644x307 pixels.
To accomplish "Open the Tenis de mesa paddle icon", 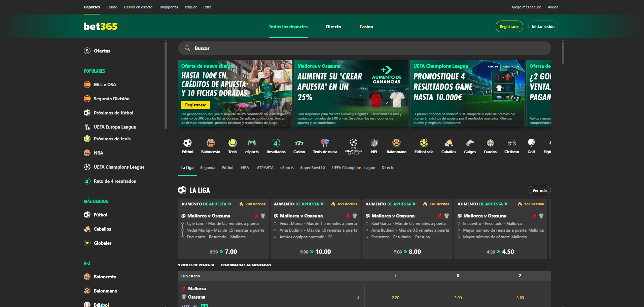I will pyautogui.click(x=325, y=143).
